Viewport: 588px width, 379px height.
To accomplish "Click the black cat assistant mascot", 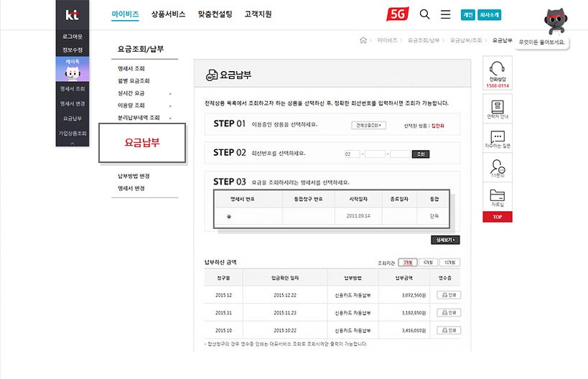I will pyautogui.click(x=556, y=21).
